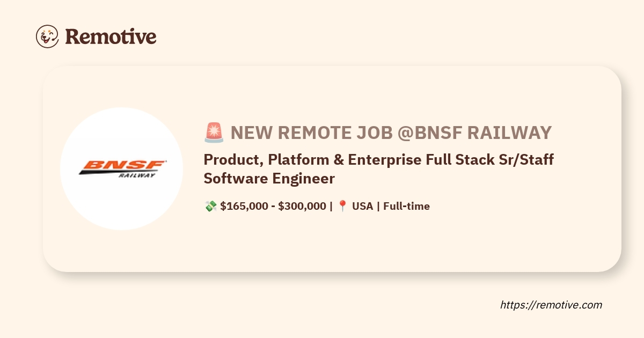Select the USA location label
The image size is (644, 338).
click(362, 206)
